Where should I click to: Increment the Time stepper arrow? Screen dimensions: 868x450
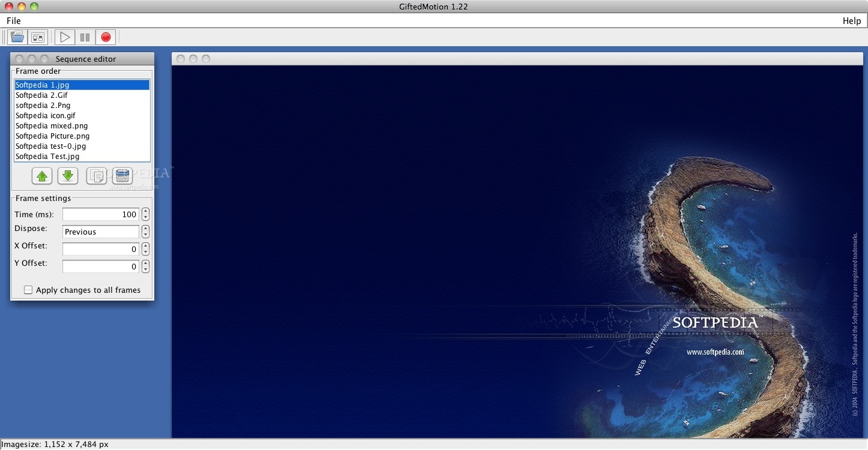click(x=145, y=211)
